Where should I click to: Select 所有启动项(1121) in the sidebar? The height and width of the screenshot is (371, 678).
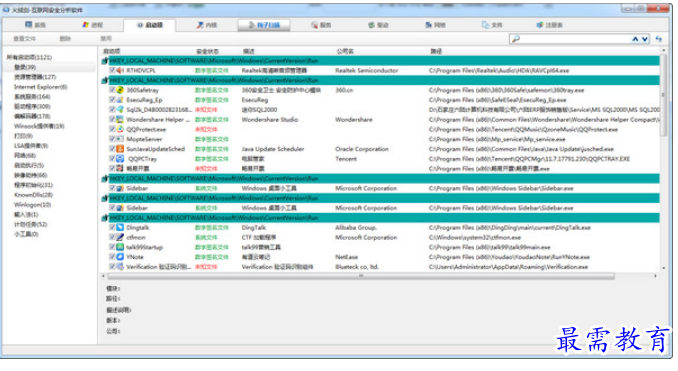point(29,57)
